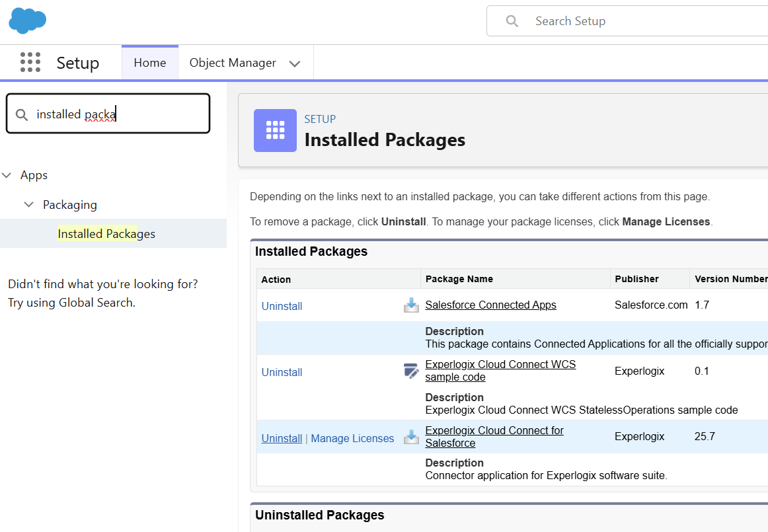The image size is (768, 532).
Task: Select the Apps tree label
Action: click(x=34, y=175)
